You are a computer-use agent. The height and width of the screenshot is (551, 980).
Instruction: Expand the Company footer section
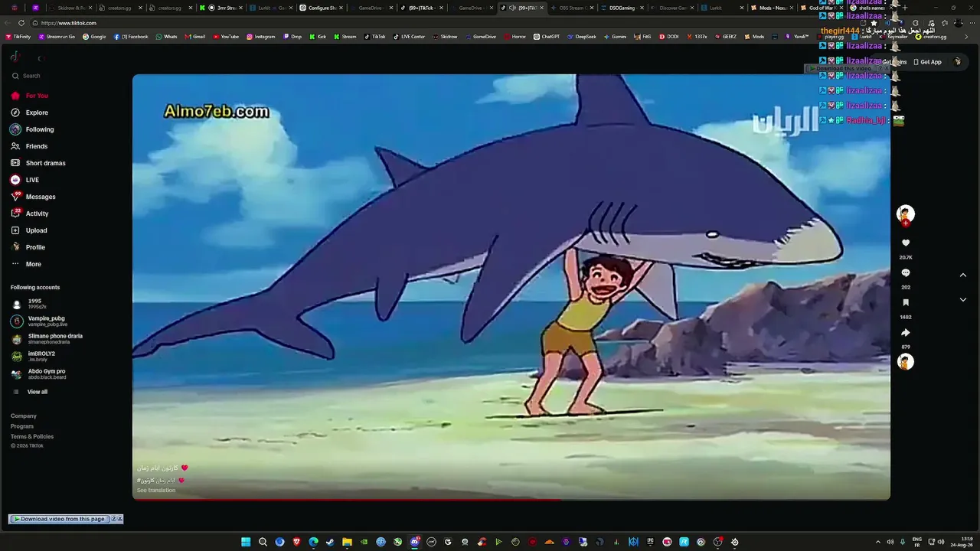click(24, 416)
